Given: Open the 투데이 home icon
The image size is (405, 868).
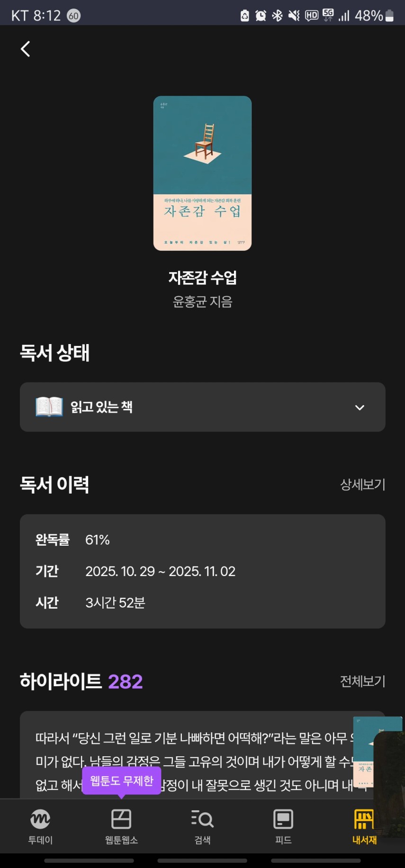Looking at the screenshot, I should click(40, 820).
